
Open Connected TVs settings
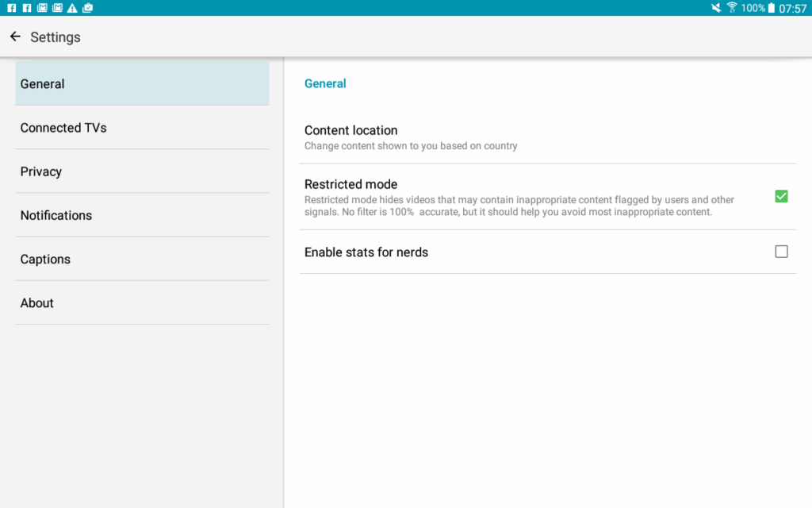142,128
